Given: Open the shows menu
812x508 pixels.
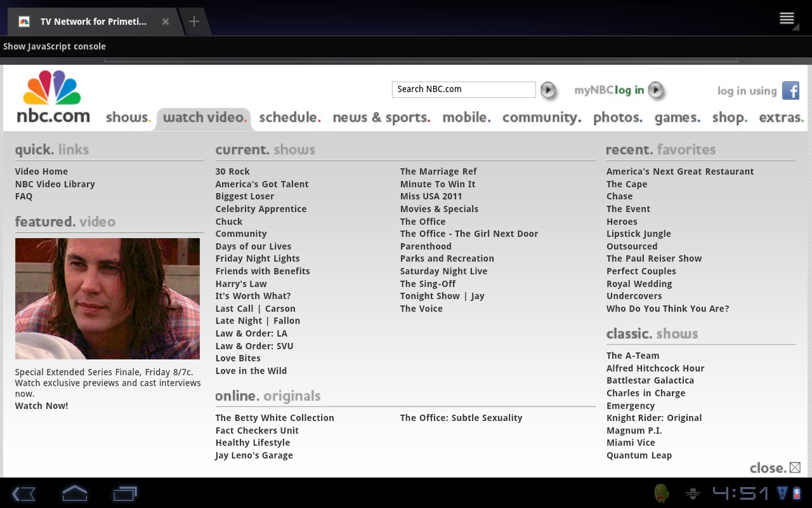Looking at the screenshot, I should 128,117.
